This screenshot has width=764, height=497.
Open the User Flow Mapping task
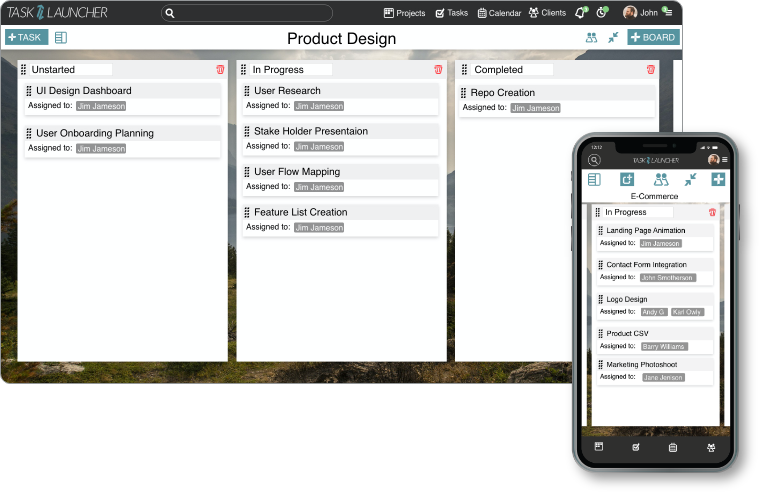pos(341,180)
